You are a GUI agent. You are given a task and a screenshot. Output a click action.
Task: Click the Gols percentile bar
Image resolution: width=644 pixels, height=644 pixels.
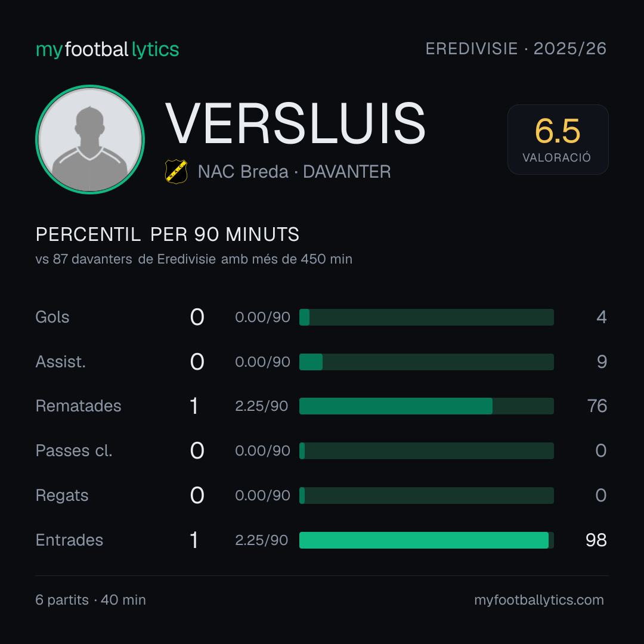pos(426,317)
